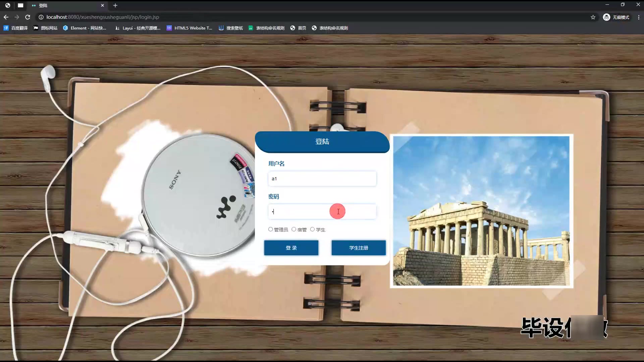Select the 学生 radio option
Viewport: 644px width, 362px height.
pos(312,229)
